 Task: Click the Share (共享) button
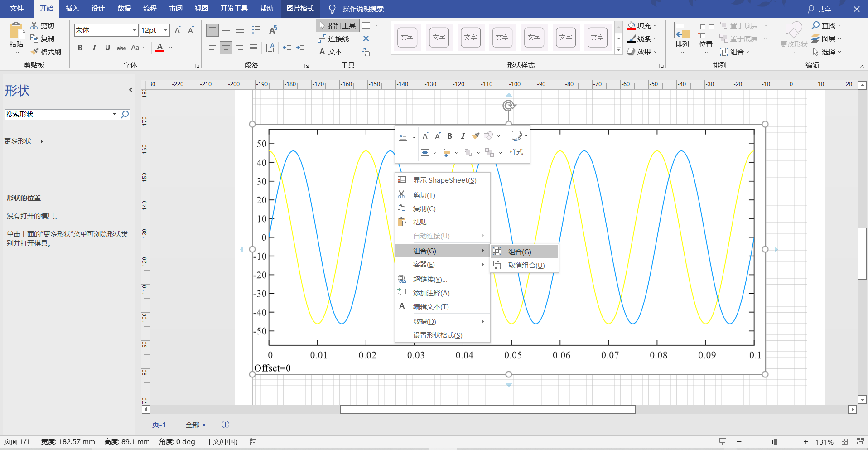(820, 9)
